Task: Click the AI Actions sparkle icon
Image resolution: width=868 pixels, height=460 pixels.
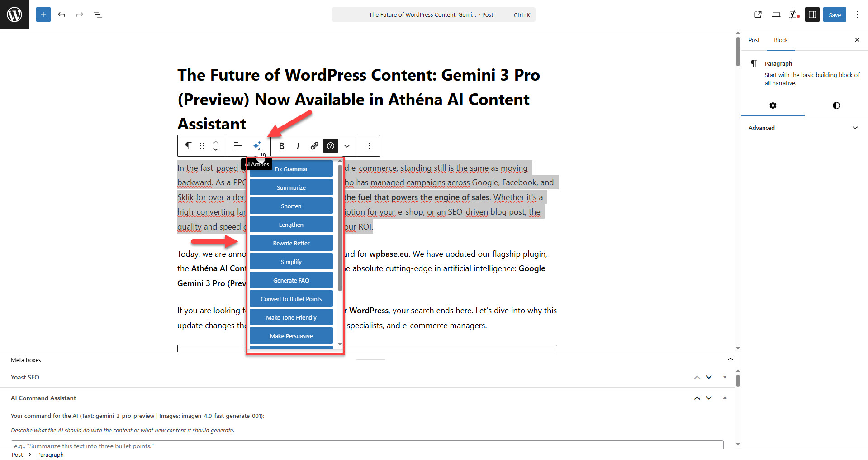Action: coord(256,145)
